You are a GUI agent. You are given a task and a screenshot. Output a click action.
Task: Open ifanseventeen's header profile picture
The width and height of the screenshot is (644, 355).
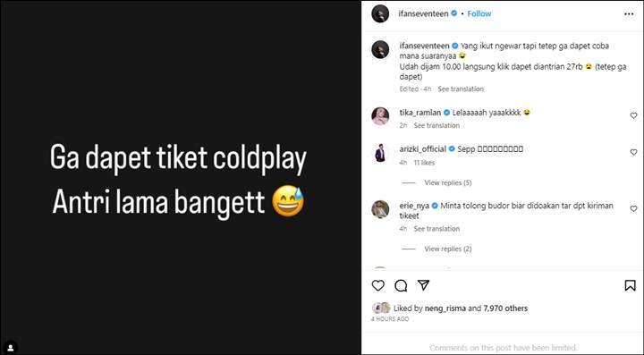coord(380,14)
